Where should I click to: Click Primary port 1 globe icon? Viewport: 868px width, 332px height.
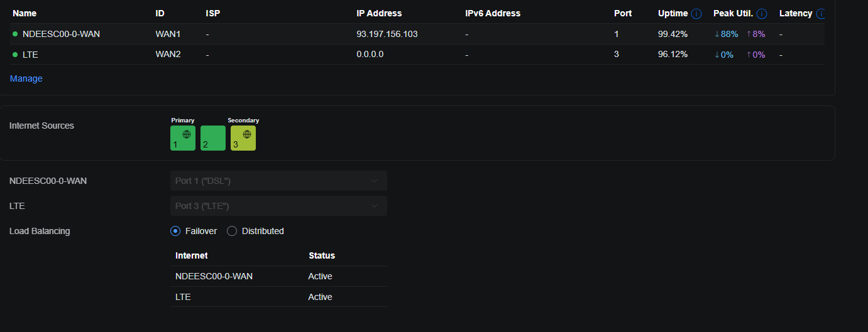pyautogui.click(x=186, y=134)
